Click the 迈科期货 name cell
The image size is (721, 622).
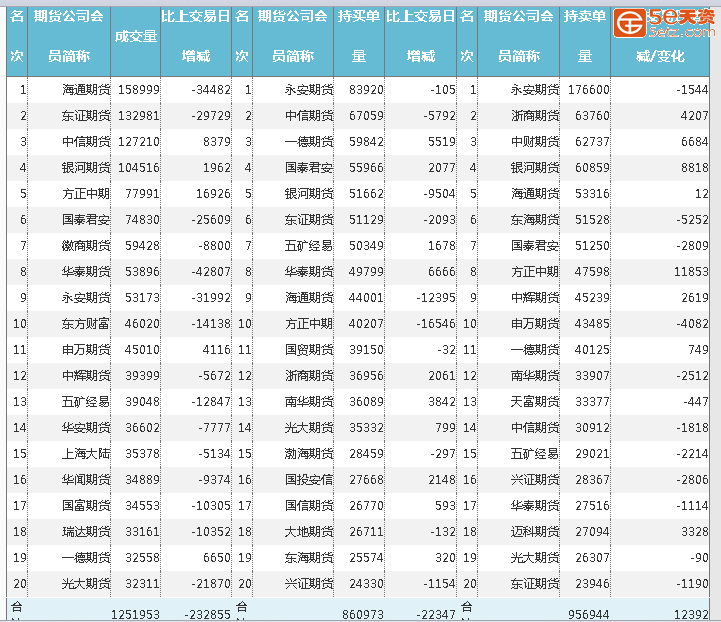point(535,531)
